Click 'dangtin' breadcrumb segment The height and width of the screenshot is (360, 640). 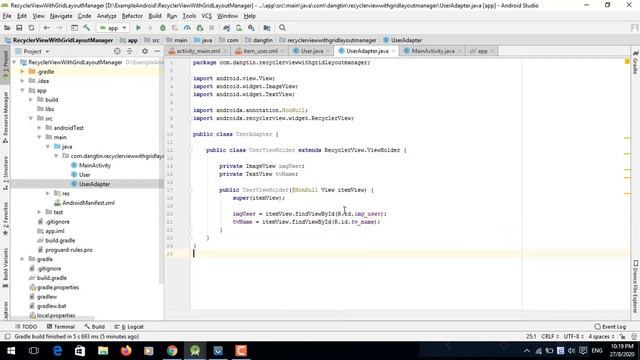tap(262, 40)
